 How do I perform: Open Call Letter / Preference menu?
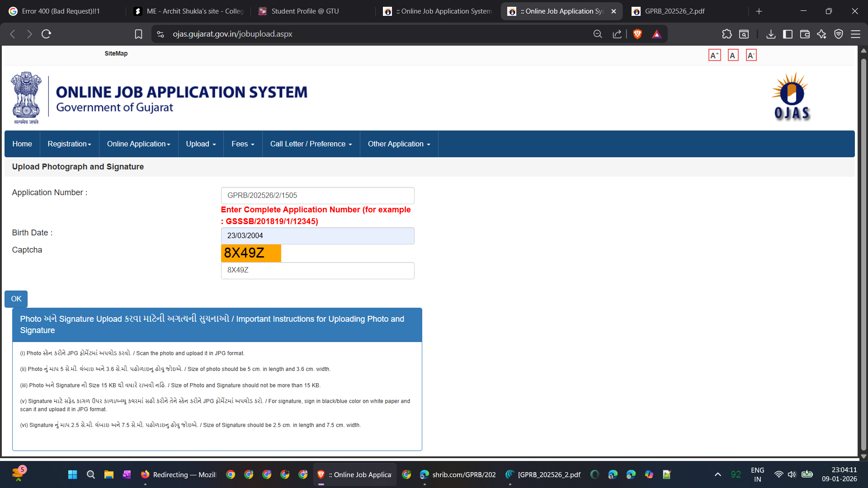tap(311, 144)
